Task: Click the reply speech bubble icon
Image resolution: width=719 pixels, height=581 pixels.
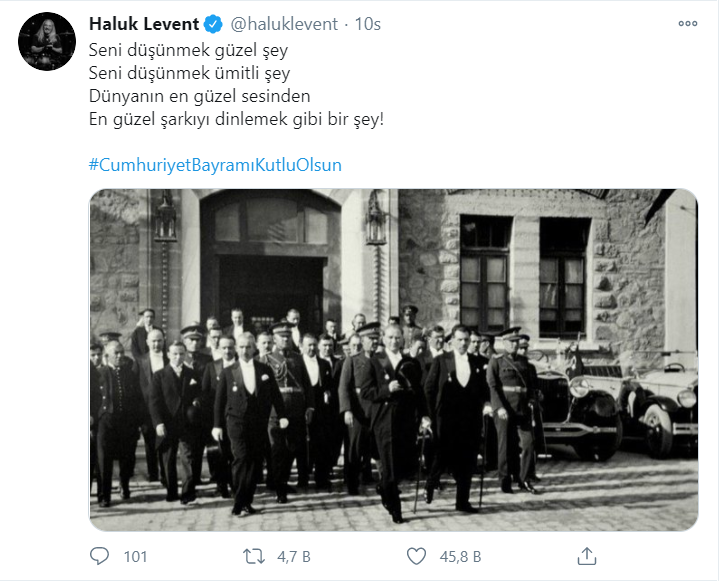Action: 99,555
